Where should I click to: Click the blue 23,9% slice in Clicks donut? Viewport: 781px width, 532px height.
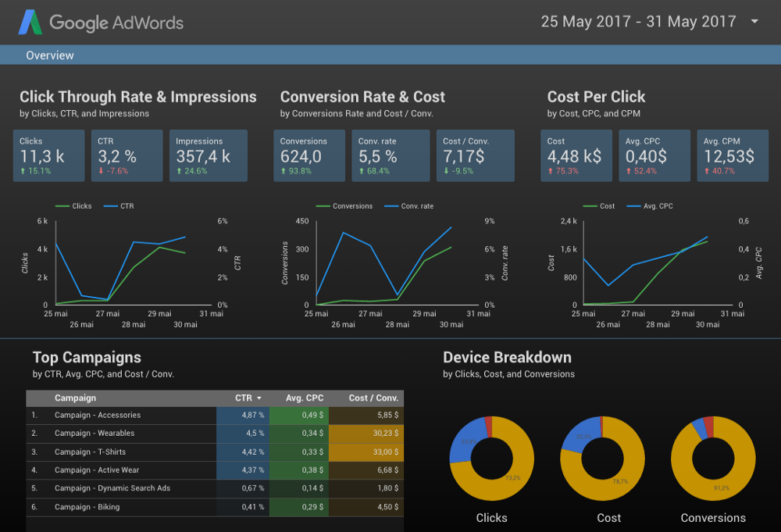[x=467, y=439]
